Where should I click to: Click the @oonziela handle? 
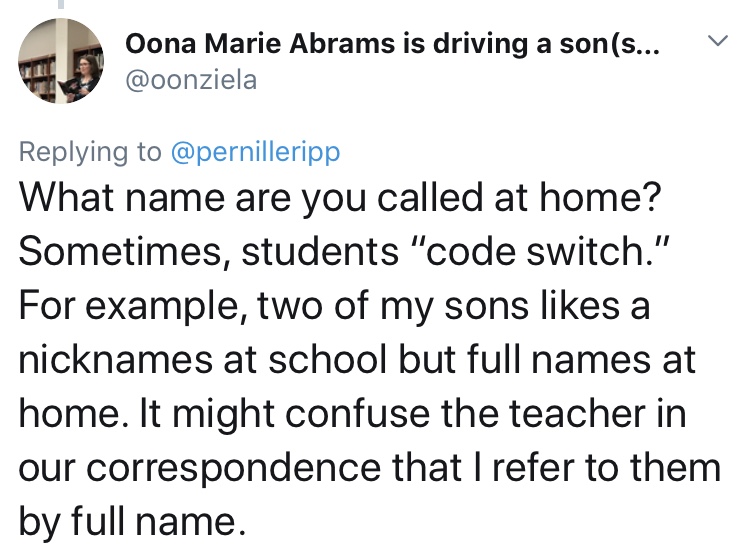pos(190,80)
